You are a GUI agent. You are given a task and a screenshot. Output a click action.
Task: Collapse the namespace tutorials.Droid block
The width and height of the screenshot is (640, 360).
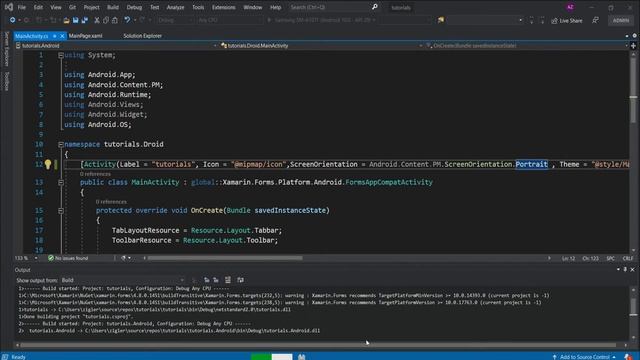tap(61, 144)
